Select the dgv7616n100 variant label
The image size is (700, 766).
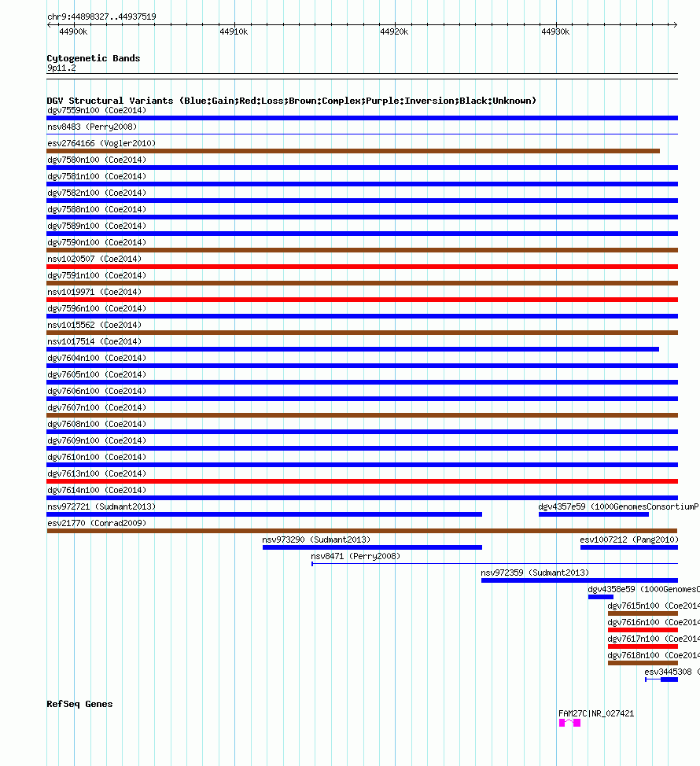pos(654,622)
